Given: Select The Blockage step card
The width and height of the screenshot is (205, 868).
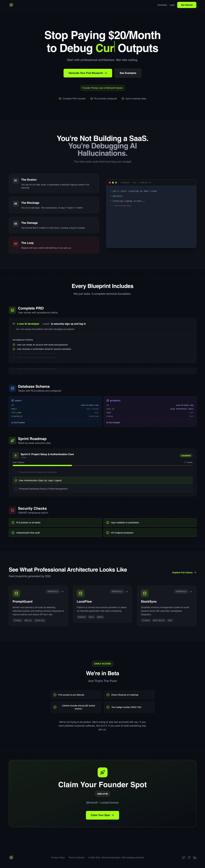Looking at the screenshot, I should [54, 205].
